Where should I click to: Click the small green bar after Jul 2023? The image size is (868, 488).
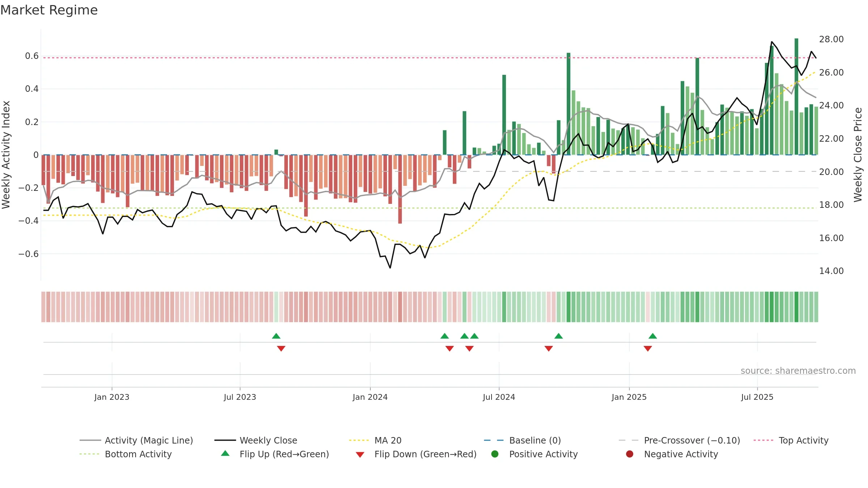[276, 152]
